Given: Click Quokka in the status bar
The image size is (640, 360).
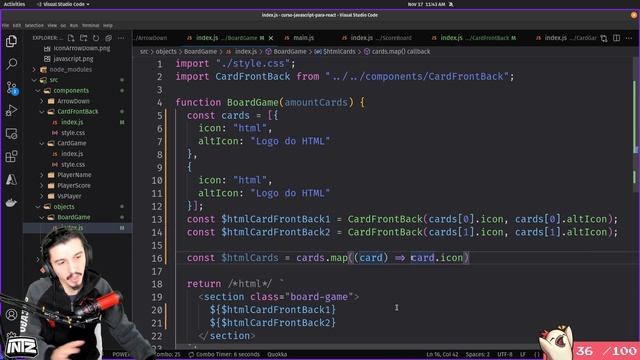Looking at the screenshot, I should click(x=277, y=354).
